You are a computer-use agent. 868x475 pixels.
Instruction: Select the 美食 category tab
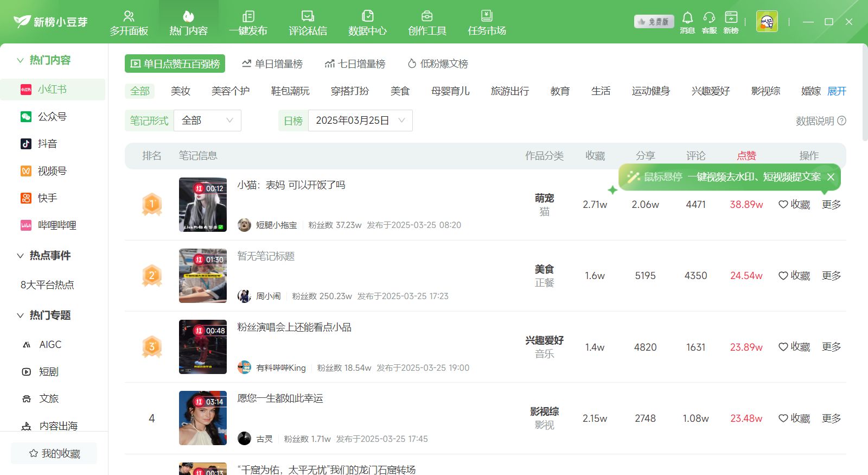(x=400, y=91)
